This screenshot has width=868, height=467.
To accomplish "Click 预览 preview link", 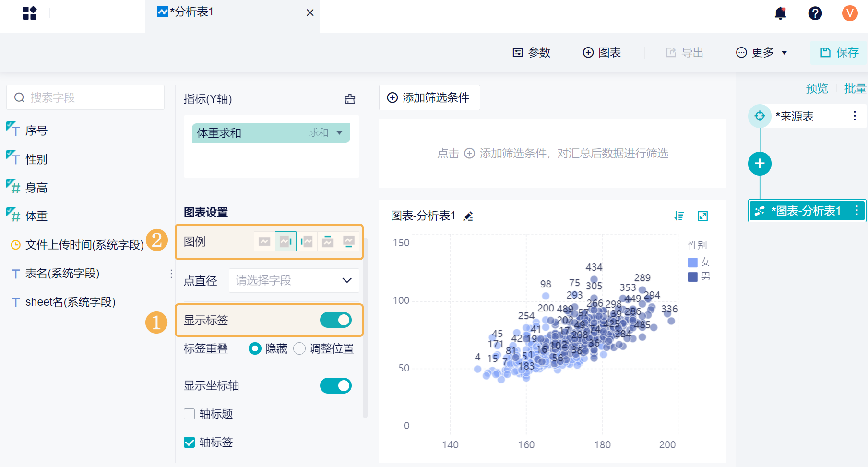I will coord(817,88).
